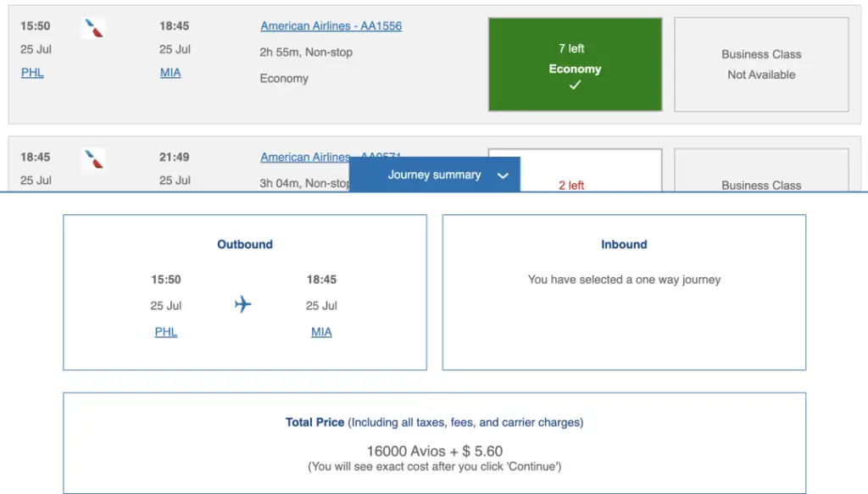Collapse Journey summary using the chevron arrow

(503, 175)
